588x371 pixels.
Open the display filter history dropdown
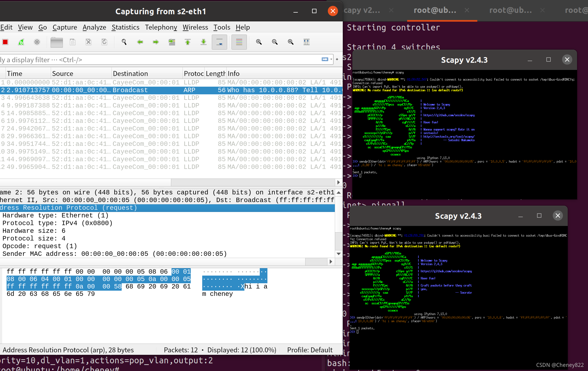pyautogui.click(x=331, y=60)
